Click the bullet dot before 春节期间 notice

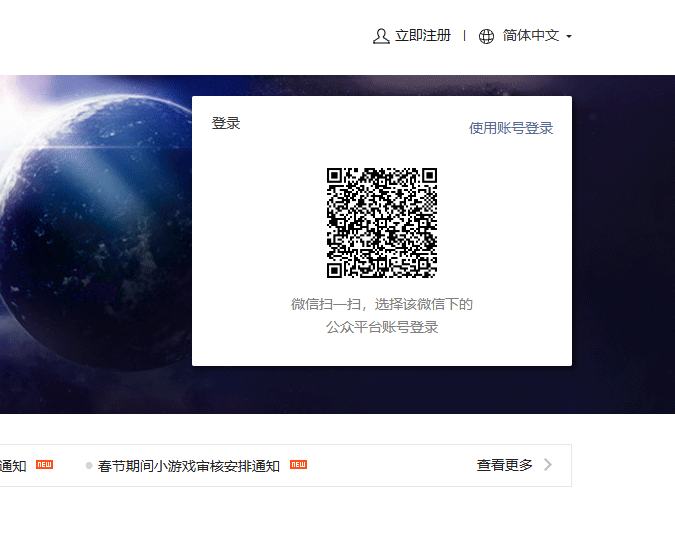point(89,466)
